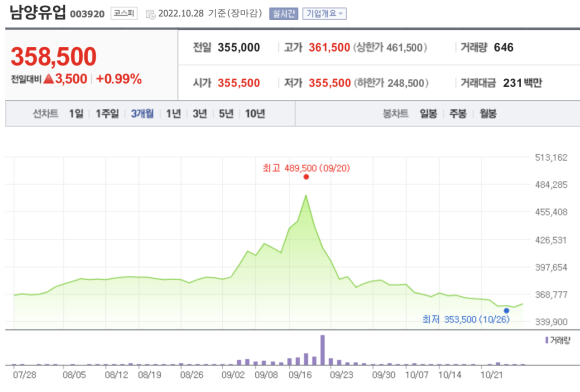Click the 07/28 date axis label
The height and width of the screenshot is (392, 580).
[x=24, y=375]
